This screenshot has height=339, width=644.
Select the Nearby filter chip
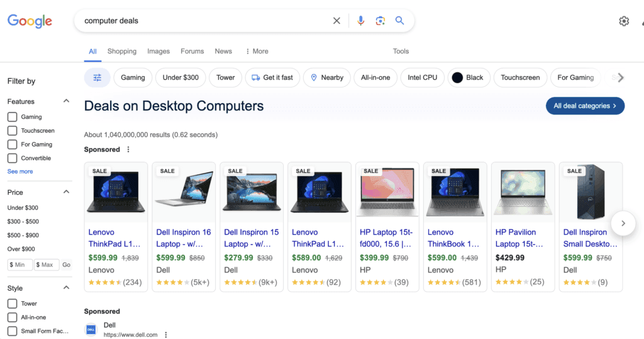click(326, 77)
